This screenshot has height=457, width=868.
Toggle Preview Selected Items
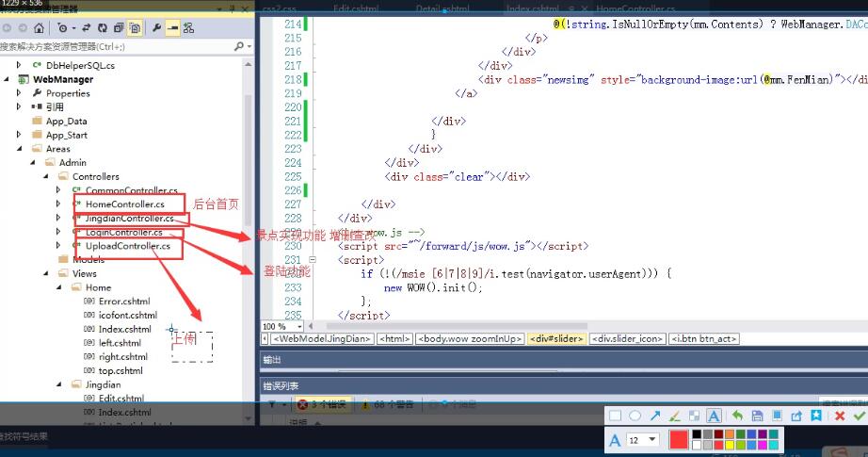(172, 27)
